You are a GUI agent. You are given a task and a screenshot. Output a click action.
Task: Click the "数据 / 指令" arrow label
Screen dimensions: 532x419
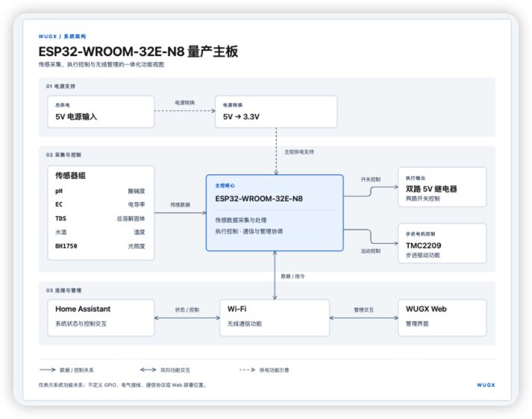pyautogui.click(x=292, y=277)
